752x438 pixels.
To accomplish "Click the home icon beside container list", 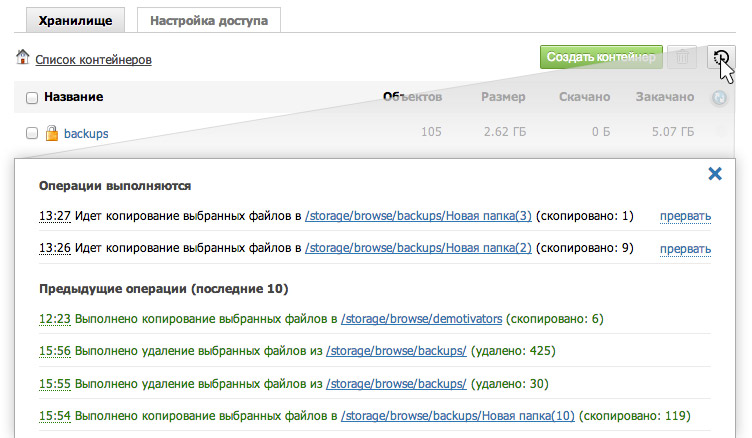I will [23, 58].
